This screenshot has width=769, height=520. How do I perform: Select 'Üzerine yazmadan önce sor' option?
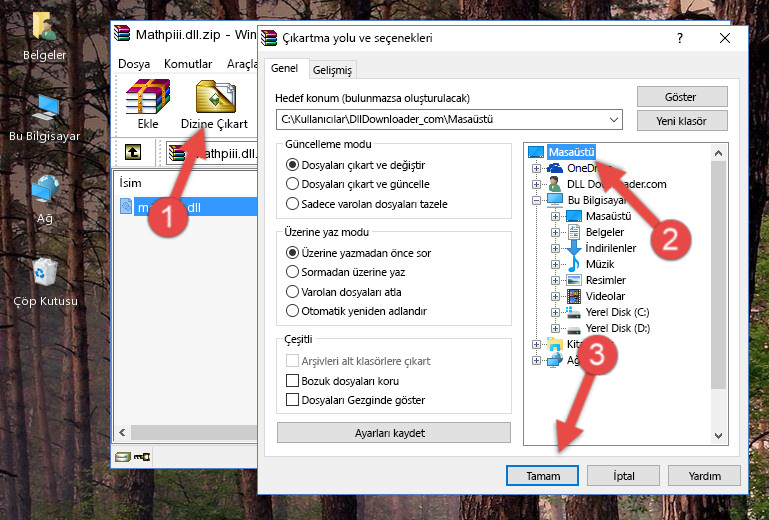point(359,253)
